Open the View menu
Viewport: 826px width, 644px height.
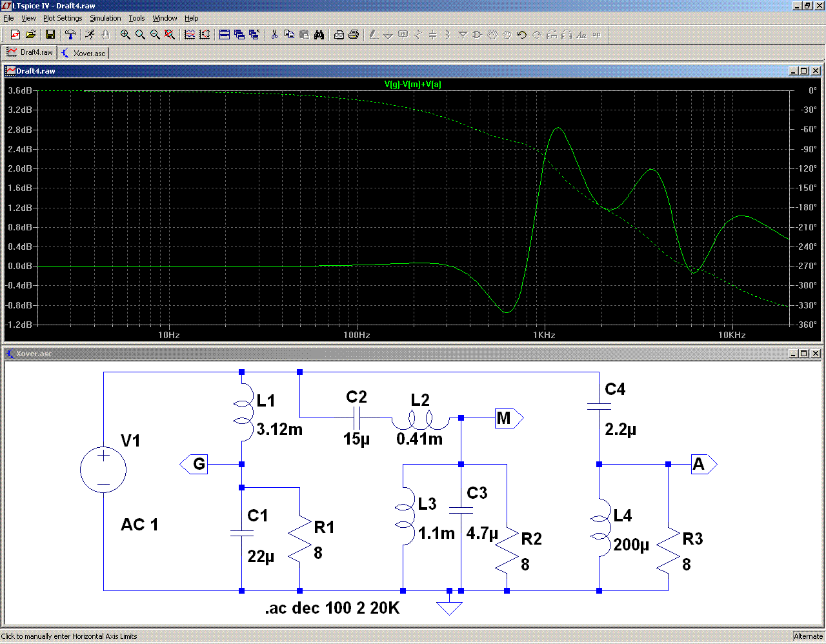pyautogui.click(x=29, y=18)
